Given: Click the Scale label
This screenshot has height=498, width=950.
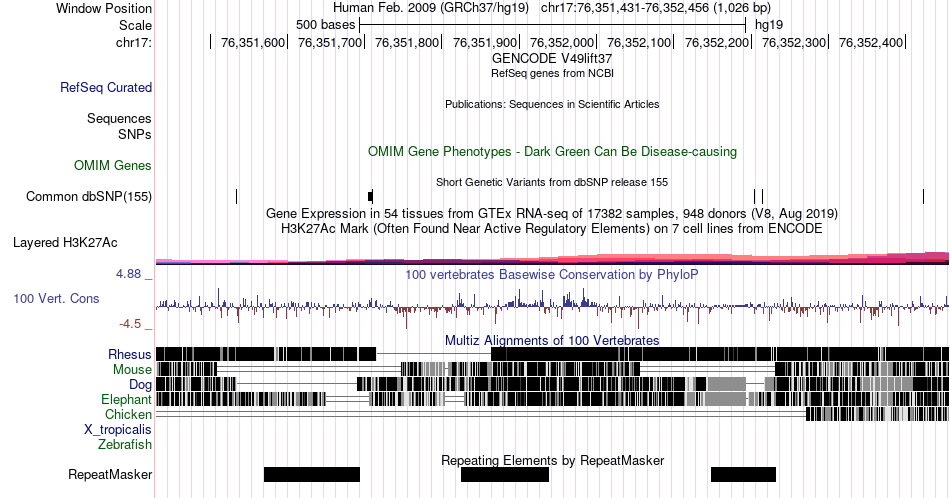Looking at the screenshot, I should [135, 25].
